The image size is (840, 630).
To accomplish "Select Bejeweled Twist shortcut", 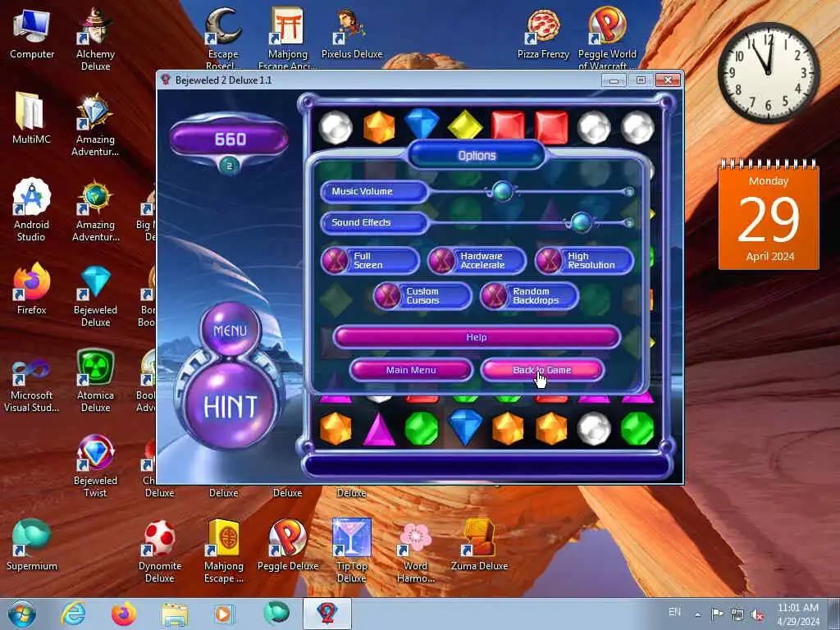I will click(95, 466).
